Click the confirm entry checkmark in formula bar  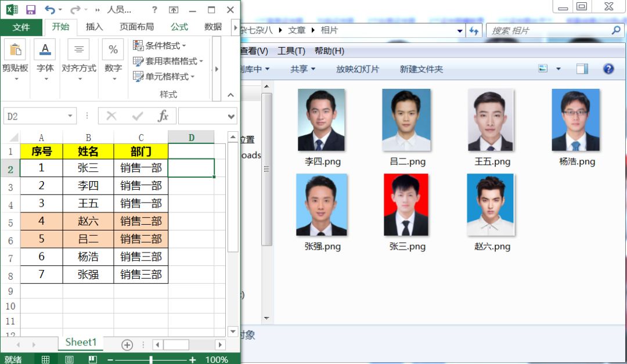click(x=138, y=116)
